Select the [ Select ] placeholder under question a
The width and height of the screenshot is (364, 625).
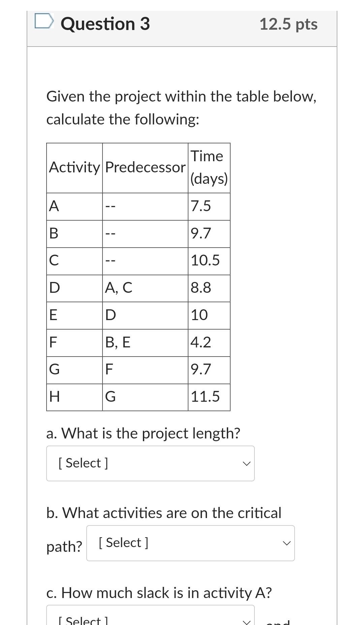(83, 463)
